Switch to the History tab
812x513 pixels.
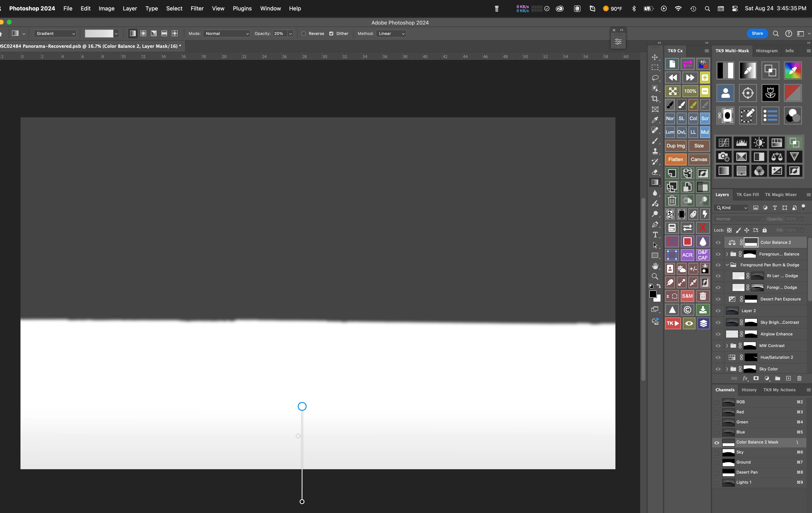point(749,390)
